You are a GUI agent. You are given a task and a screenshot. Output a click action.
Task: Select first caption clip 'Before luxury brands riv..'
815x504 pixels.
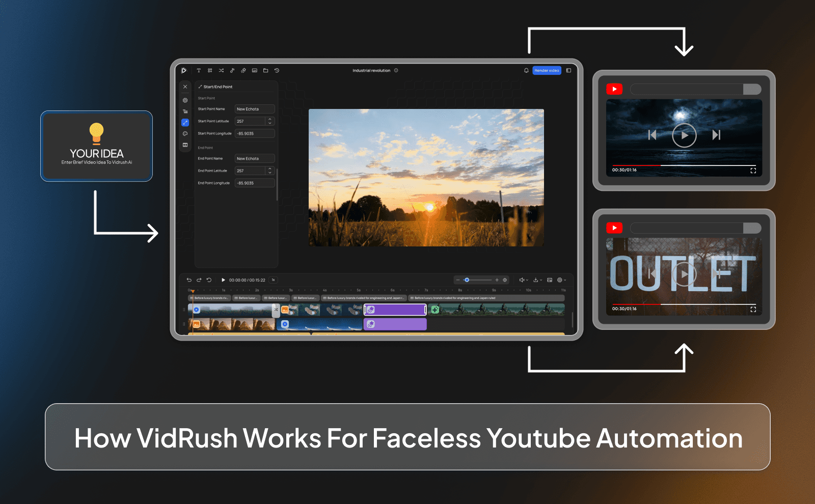pyautogui.click(x=209, y=298)
